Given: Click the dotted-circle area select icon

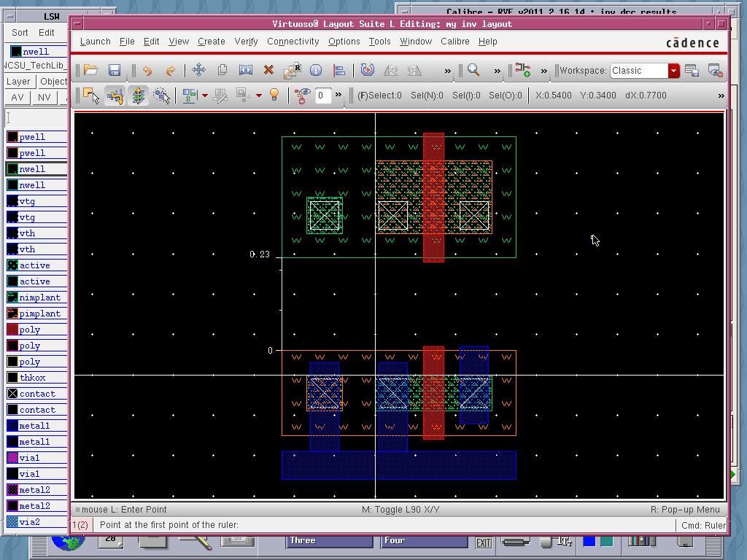Looking at the screenshot, I should click(x=161, y=96).
